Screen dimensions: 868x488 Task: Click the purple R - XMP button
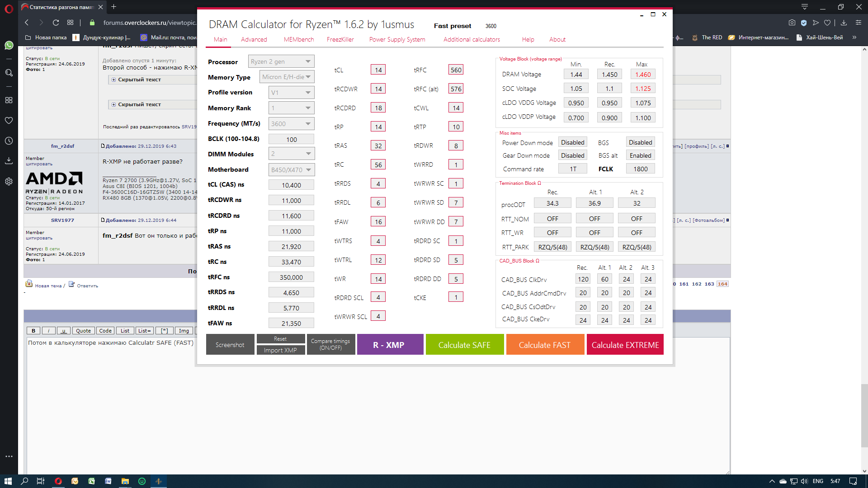(390, 345)
